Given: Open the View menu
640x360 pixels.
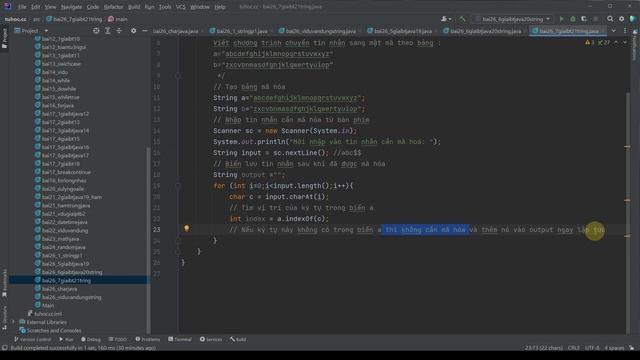Looking at the screenshot, I should tap(50, 7).
